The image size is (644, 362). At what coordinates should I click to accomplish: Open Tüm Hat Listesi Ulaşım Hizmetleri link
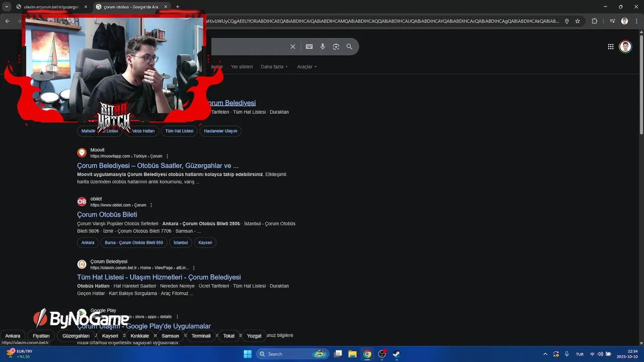click(159, 277)
